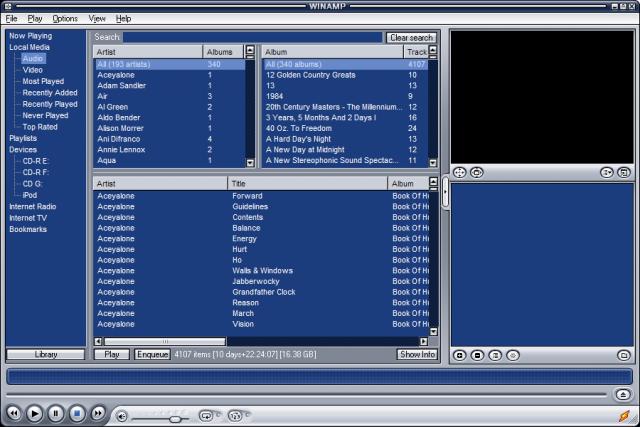Open Internet TV
Viewport: 640px width, 427px height.
28,218
